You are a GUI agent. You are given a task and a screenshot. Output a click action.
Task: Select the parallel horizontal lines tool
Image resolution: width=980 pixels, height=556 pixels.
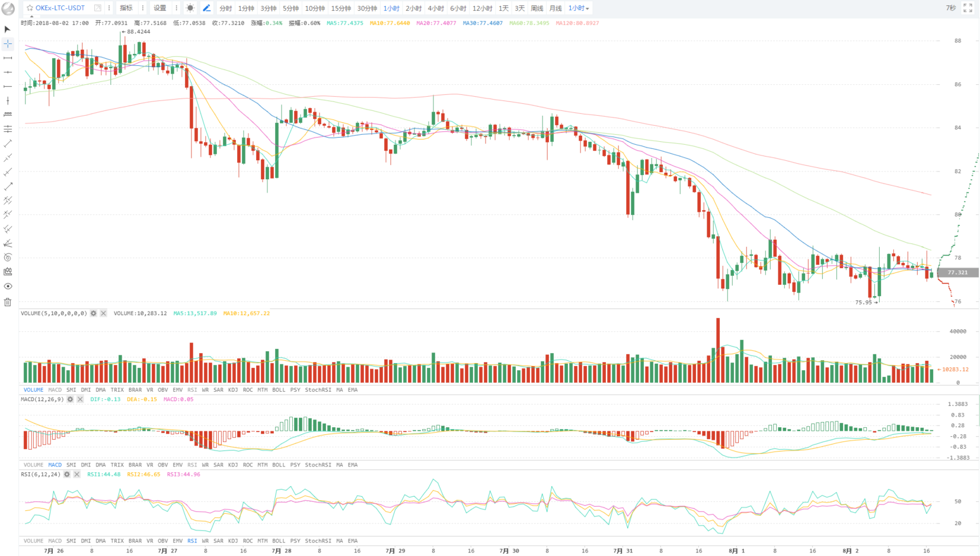tap(8, 129)
